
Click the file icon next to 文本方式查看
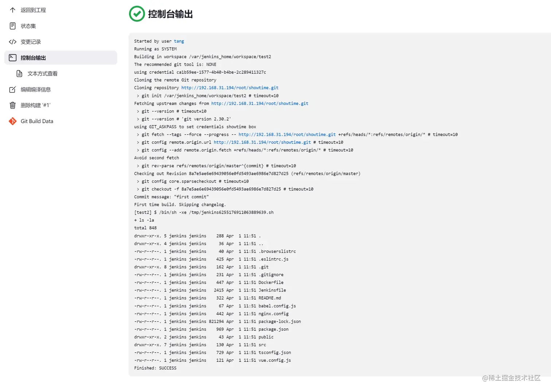(x=20, y=74)
